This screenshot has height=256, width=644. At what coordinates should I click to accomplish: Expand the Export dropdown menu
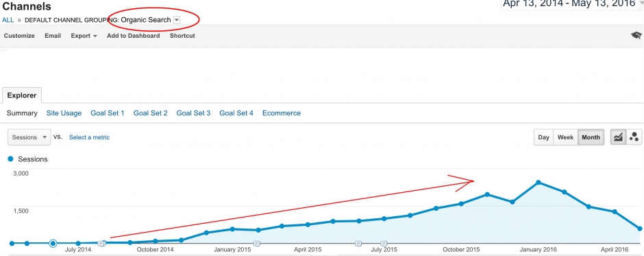(84, 36)
